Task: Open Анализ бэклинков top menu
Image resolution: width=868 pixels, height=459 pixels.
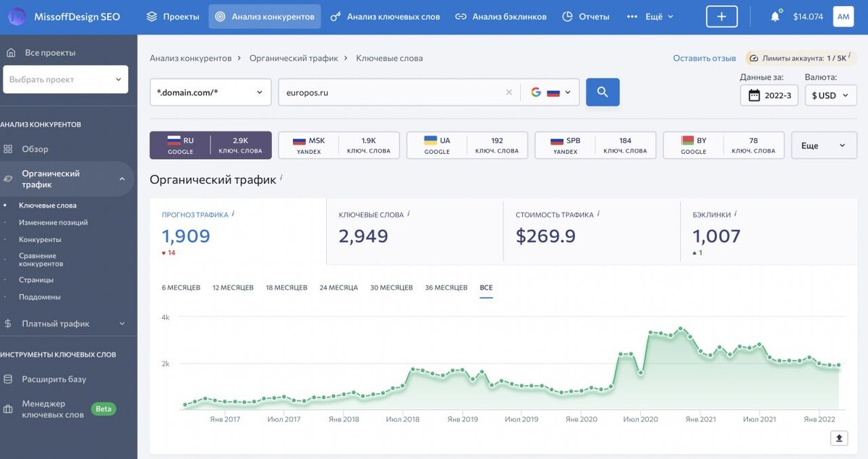Action: coord(501,16)
